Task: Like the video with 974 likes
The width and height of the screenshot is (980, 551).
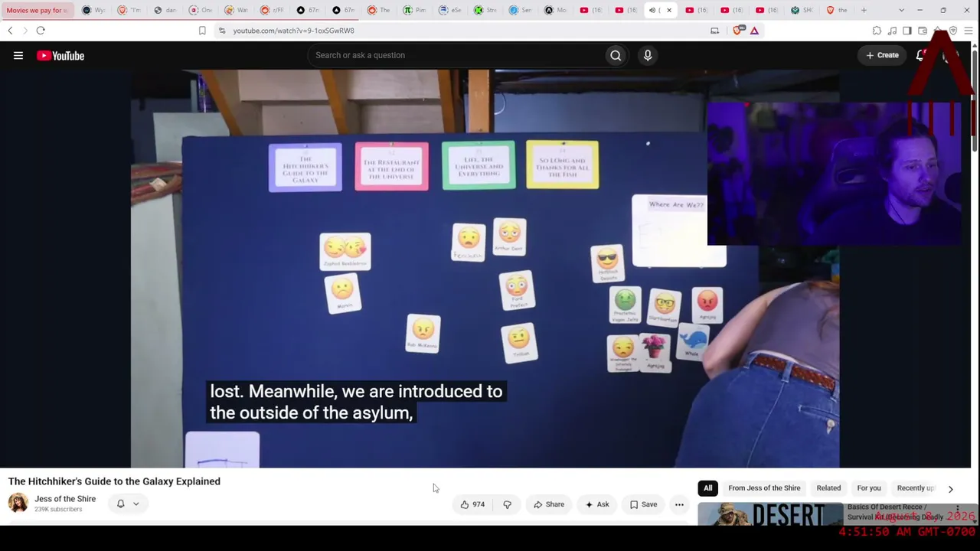Action: click(x=472, y=504)
